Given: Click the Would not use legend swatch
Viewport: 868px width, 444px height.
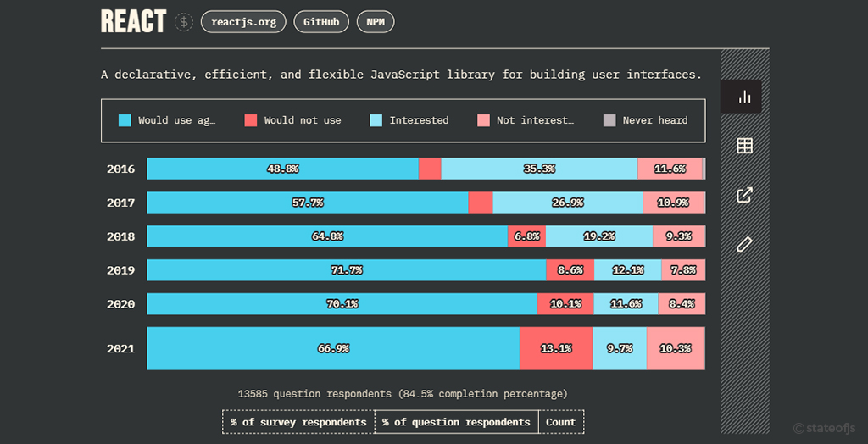Looking at the screenshot, I should tap(251, 120).
